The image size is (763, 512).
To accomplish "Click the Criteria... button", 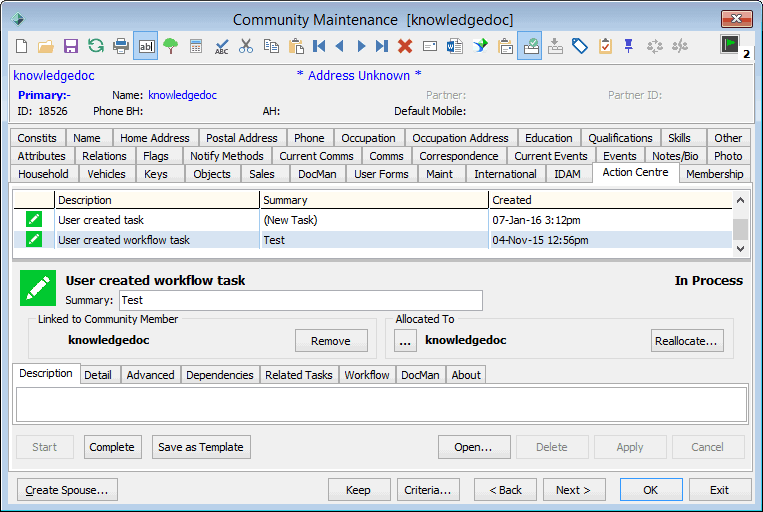I will click(428, 490).
